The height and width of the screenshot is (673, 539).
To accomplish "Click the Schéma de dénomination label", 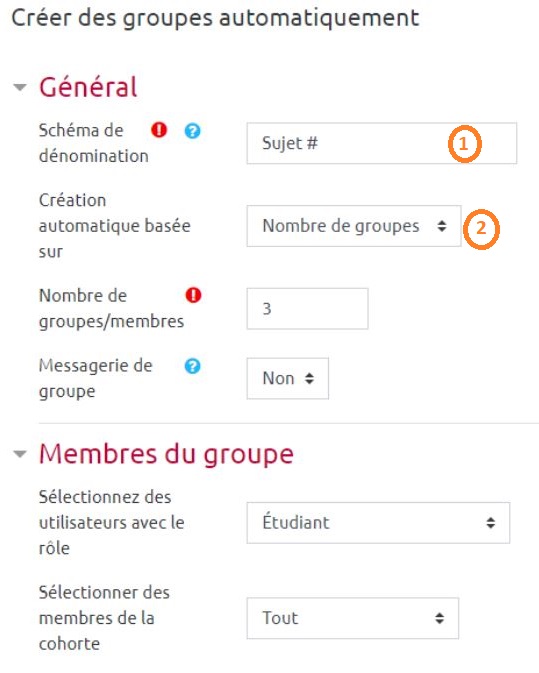I will pos(94,143).
